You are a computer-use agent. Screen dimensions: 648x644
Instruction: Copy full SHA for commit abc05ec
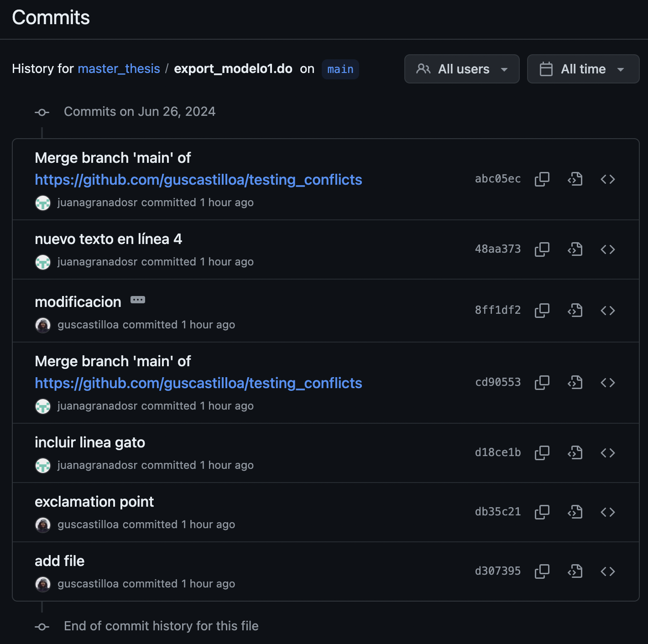pyautogui.click(x=542, y=179)
